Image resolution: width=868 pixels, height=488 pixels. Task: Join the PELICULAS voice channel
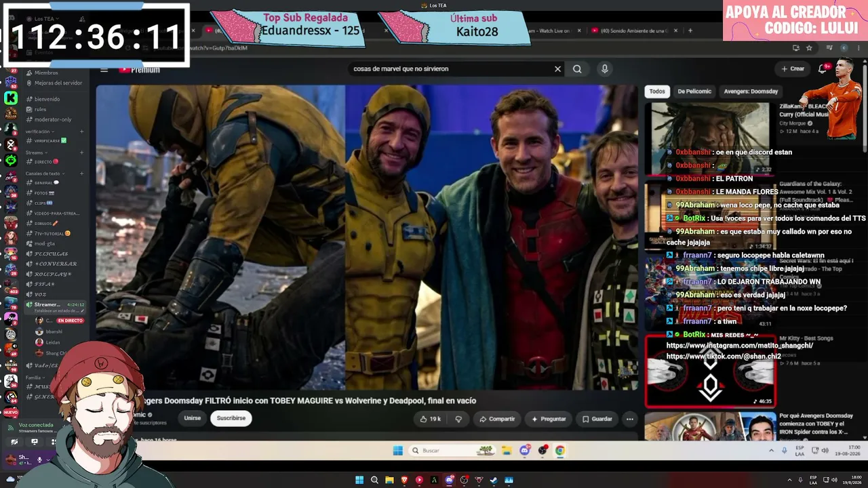[51, 253]
